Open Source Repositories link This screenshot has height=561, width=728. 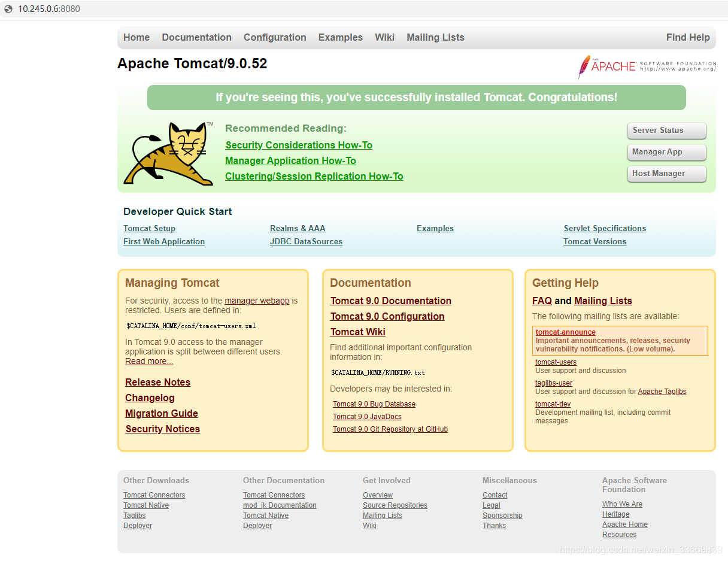395,505
